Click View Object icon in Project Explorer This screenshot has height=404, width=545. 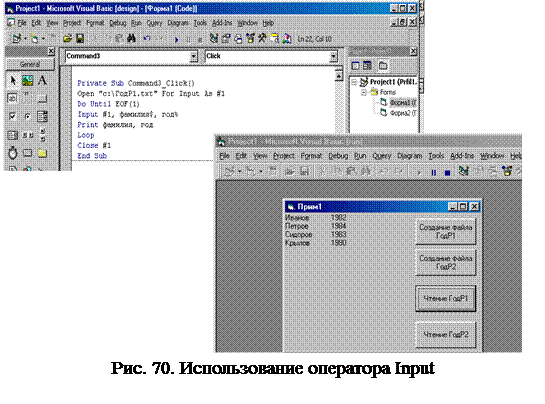367,66
